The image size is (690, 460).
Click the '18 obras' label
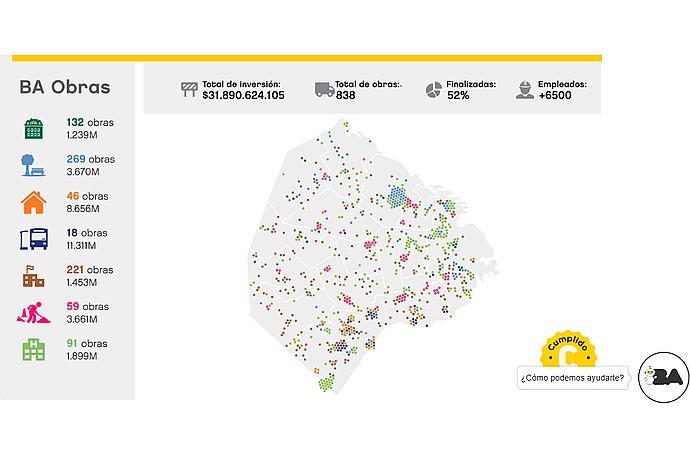click(x=87, y=233)
